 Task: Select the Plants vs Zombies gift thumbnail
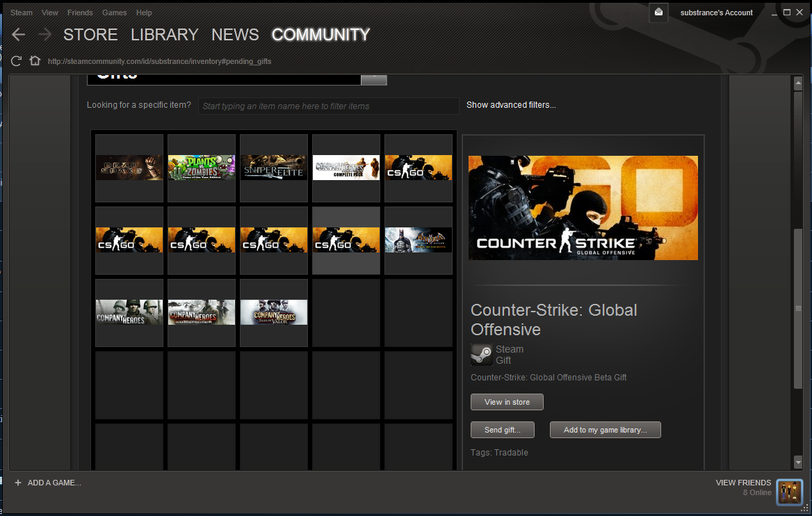[x=202, y=168]
